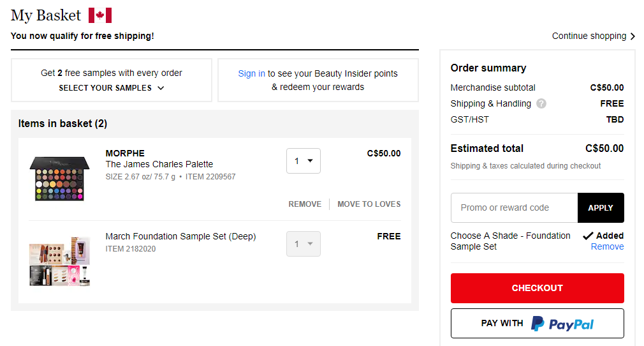Open March Foundation Sample Set product link
The width and height of the screenshot is (644, 346).
[180, 236]
